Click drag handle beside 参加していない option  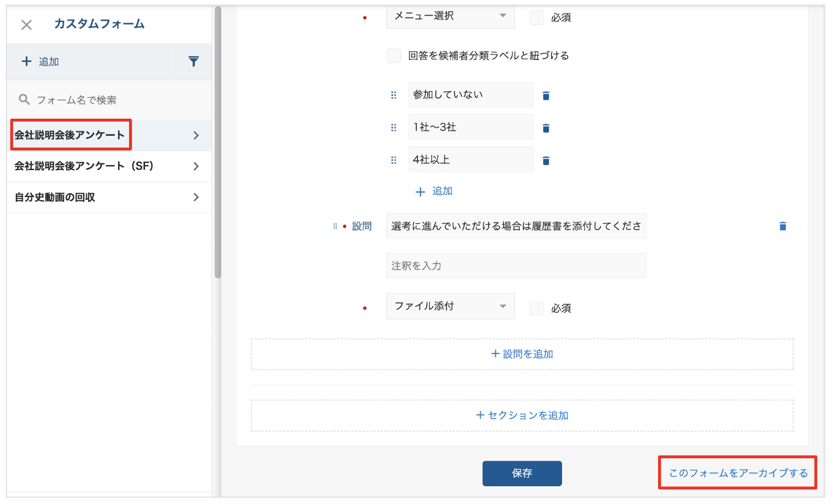point(394,95)
